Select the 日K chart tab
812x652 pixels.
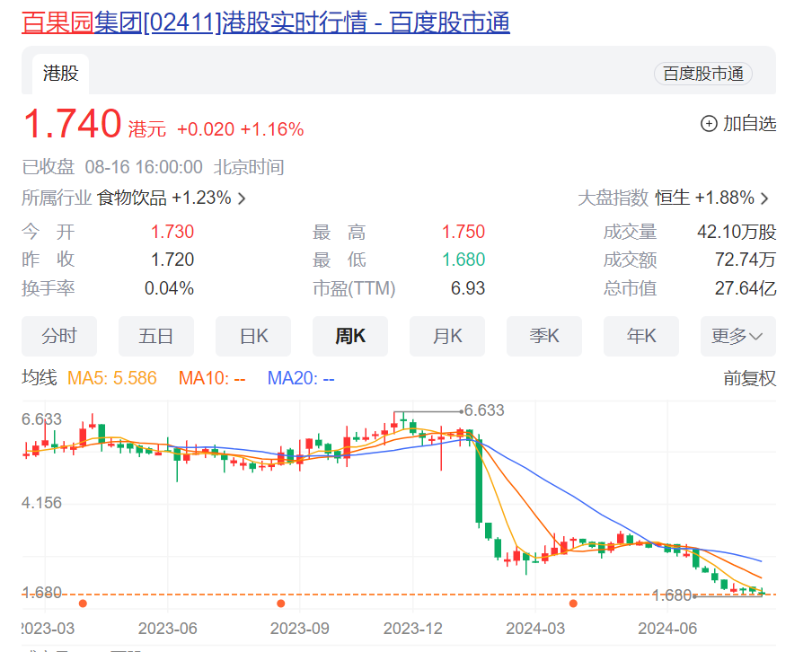coord(253,336)
